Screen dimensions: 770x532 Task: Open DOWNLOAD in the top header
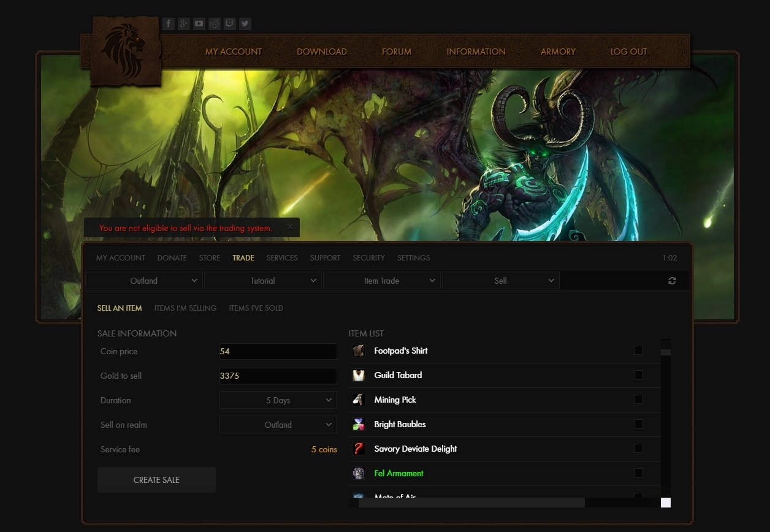point(322,51)
